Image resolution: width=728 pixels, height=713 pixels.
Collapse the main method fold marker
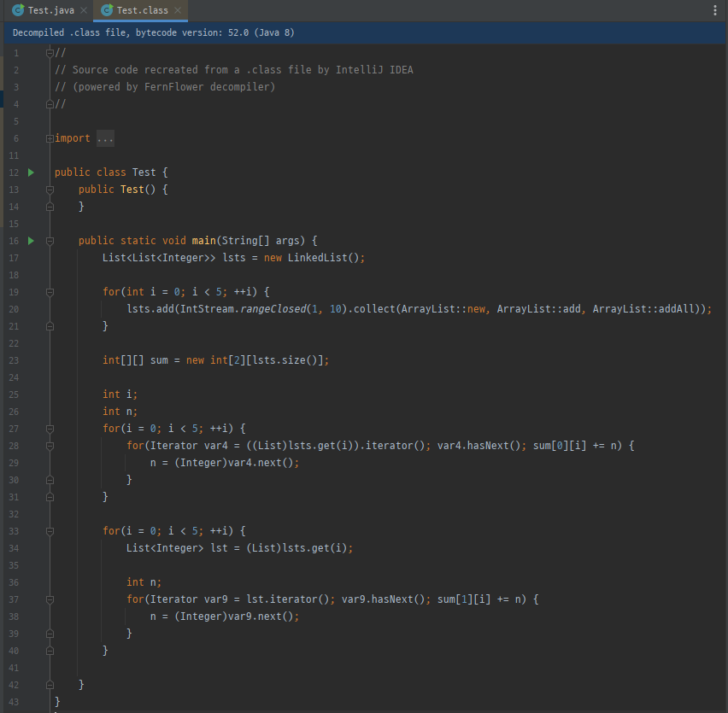[x=50, y=241]
